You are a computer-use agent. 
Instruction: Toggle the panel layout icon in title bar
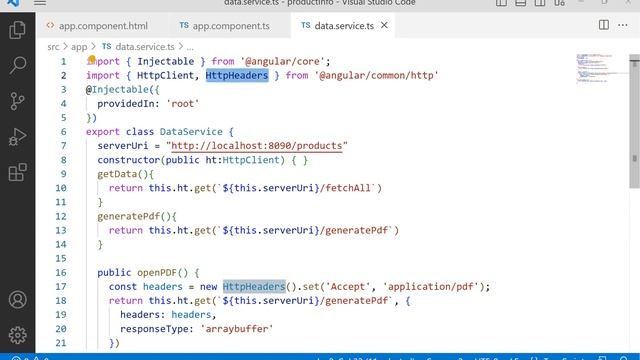[520, 3]
